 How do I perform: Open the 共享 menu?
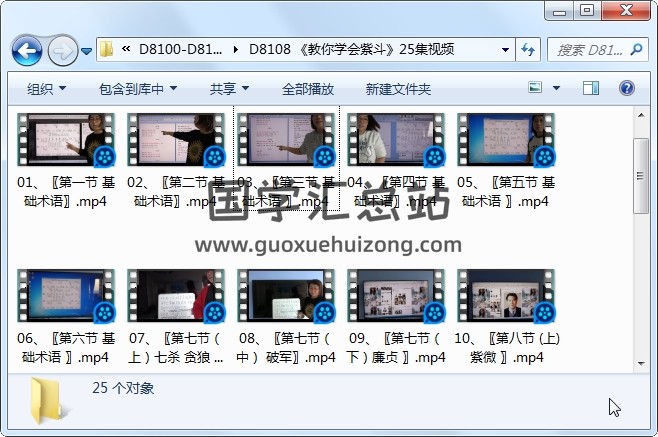tap(230, 89)
